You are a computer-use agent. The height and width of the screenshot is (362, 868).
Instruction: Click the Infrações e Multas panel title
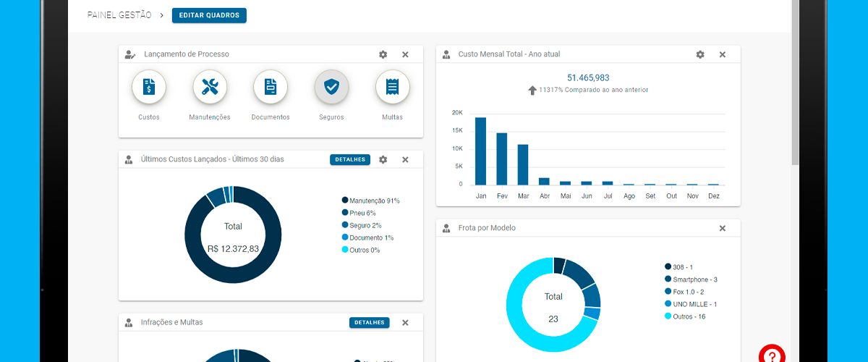point(172,322)
